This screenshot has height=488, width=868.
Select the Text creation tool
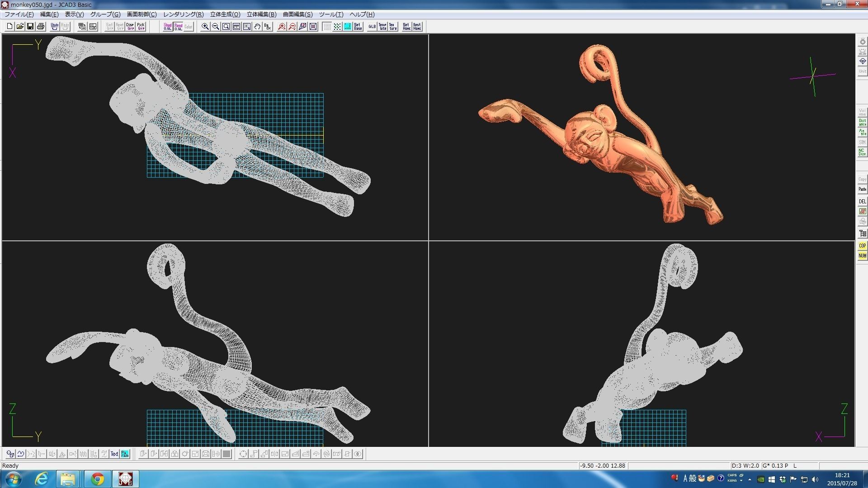(x=114, y=454)
